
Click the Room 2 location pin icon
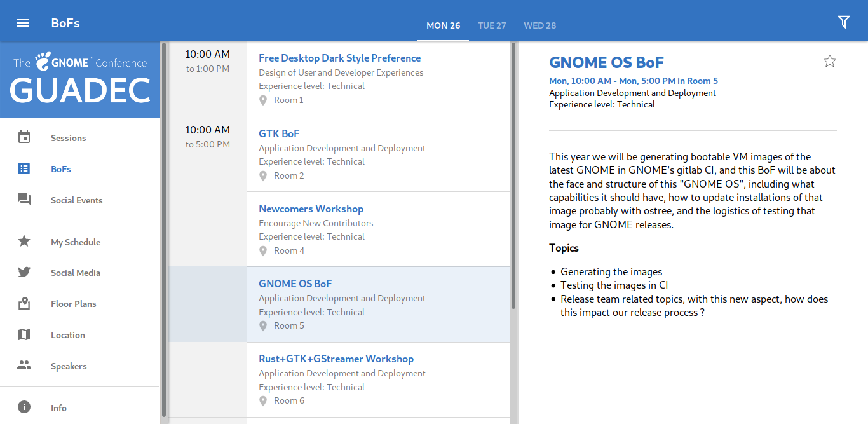pyautogui.click(x=263, y=175)
